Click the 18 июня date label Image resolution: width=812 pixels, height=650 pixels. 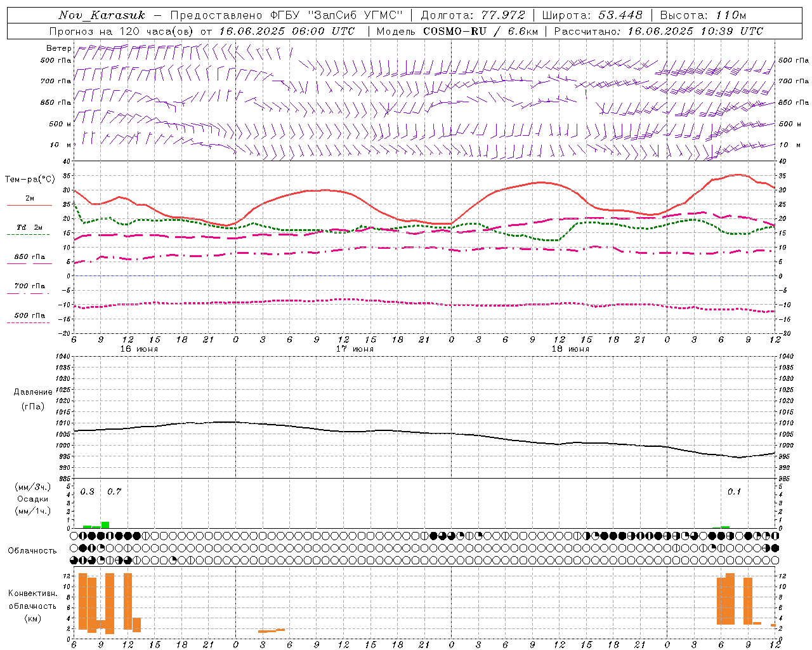click(x=570, y=349)
